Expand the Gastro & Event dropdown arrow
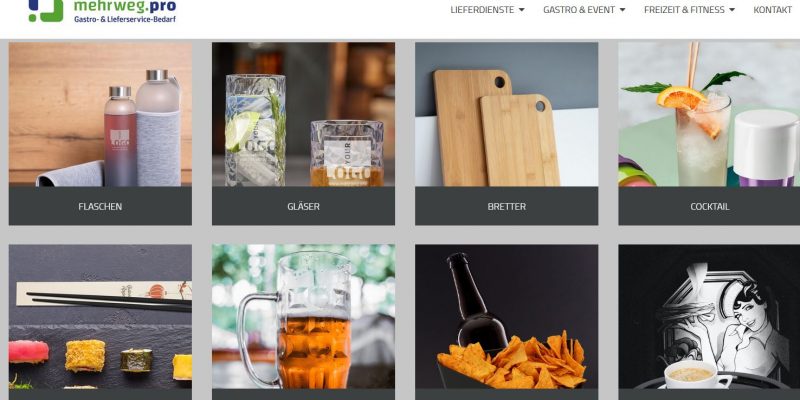Viewport: 800px width, 400px height. point(622,10)
